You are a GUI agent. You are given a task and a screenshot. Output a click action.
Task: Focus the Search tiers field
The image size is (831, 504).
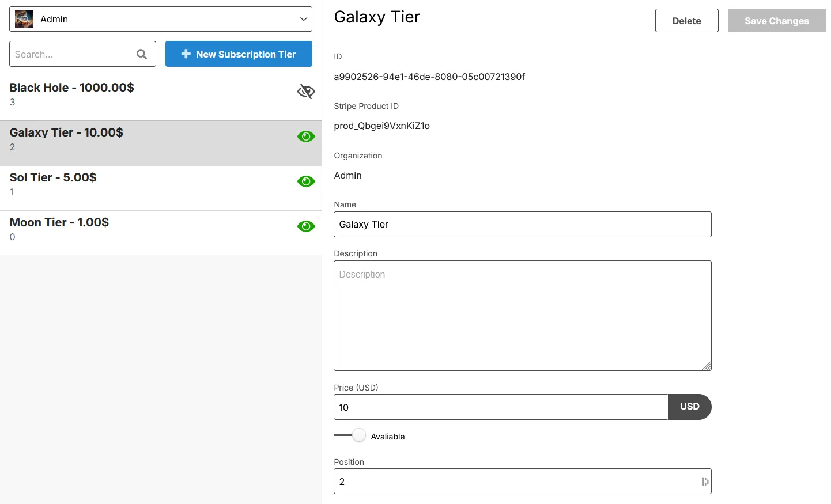[x=82, y=54]
